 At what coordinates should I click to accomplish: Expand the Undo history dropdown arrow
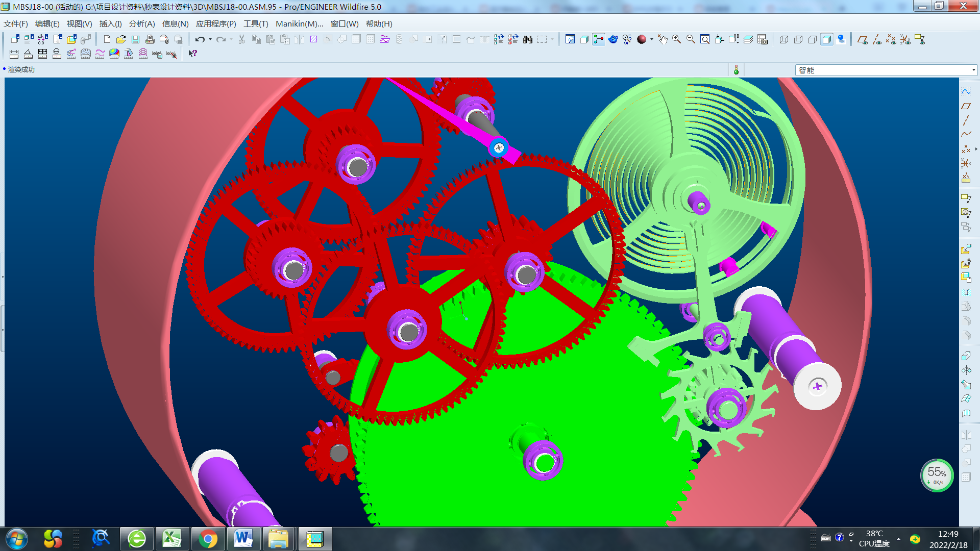pyautogui.click(x=210, y=39)
